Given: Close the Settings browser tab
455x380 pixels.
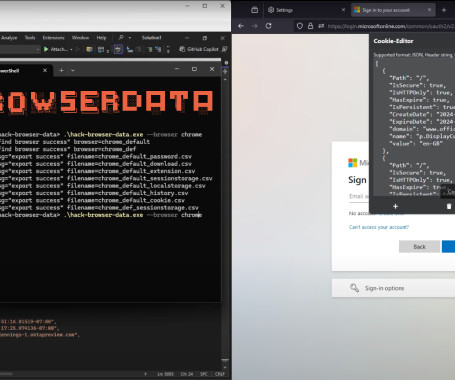Looking at the screenshot, I should pyautogui.click(x=343, y=10).
